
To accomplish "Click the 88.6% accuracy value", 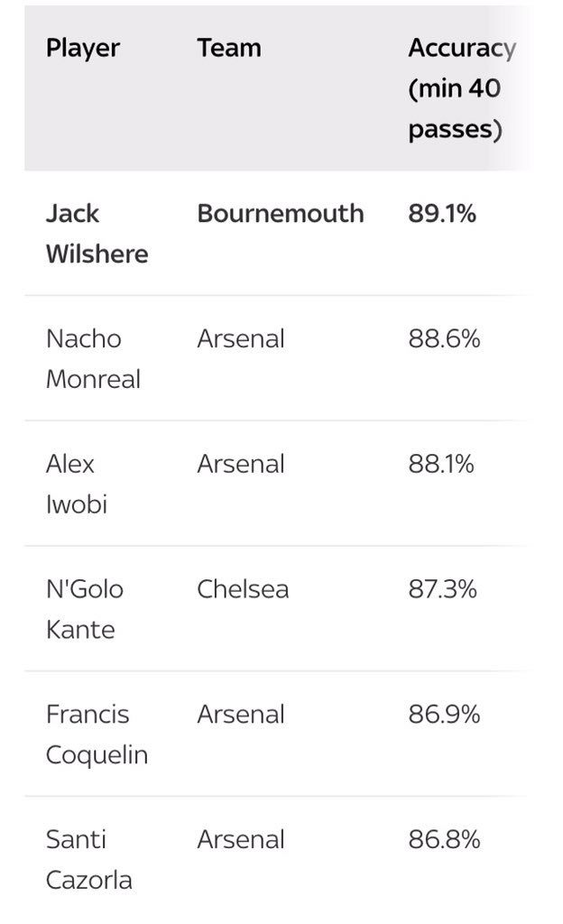I will coord(444,339).
